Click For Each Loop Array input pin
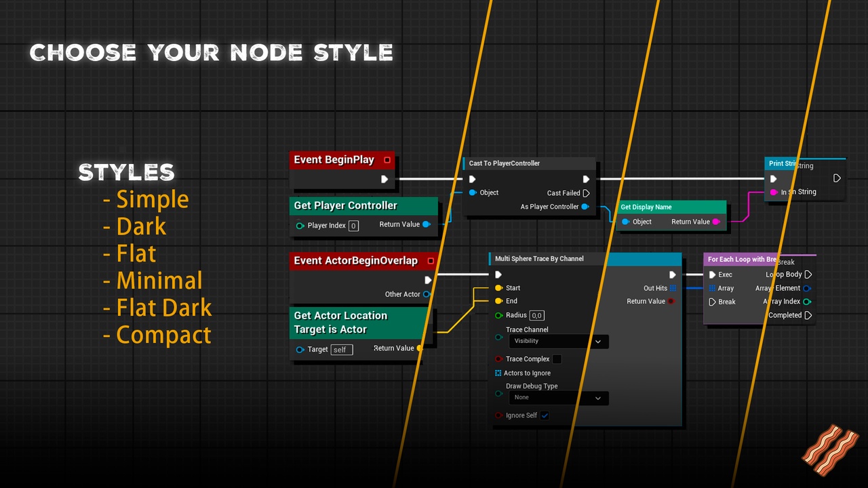868x488 pixels. 712,288
